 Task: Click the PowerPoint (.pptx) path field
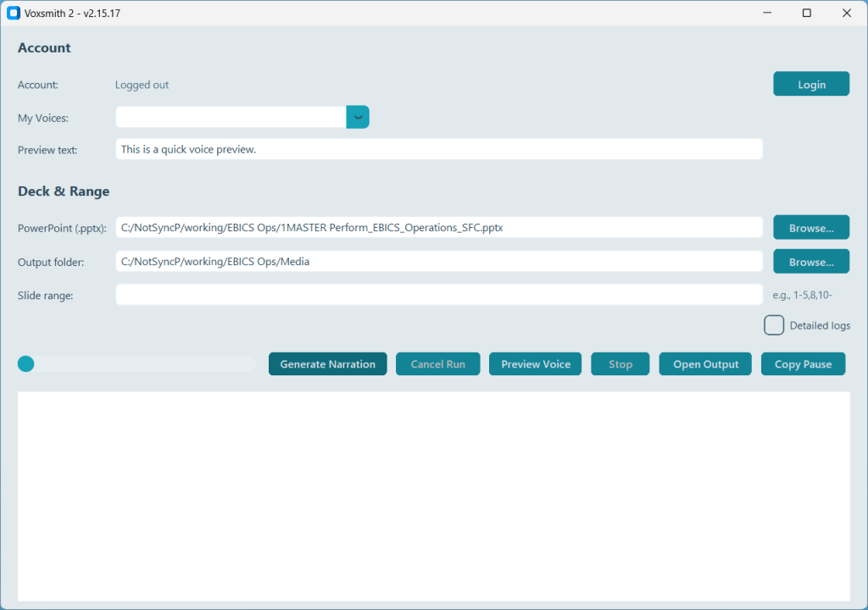(x=439, y=228)
